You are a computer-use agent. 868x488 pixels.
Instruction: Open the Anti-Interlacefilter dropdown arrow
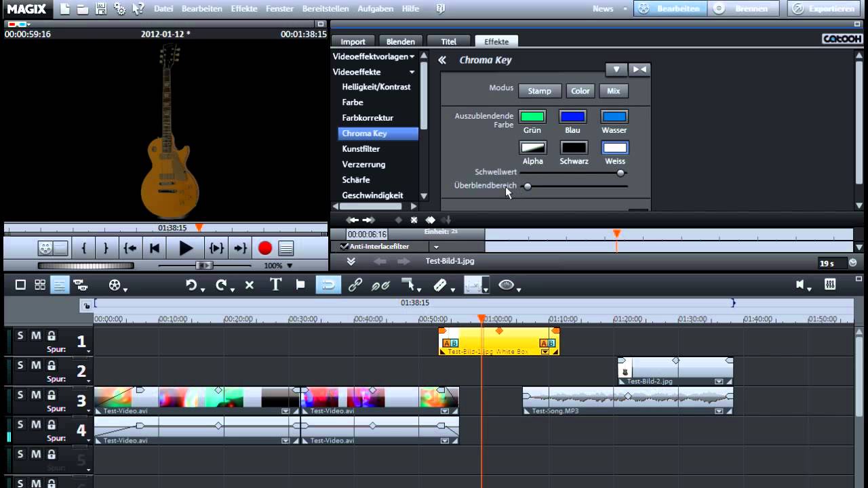(436, 247)
